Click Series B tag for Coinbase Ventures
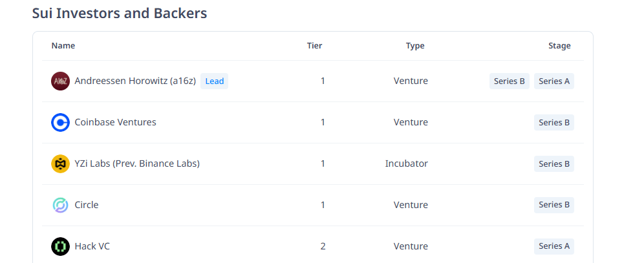Screen dimensions: 644x263 pyautogui.click(x=554, y=122)
